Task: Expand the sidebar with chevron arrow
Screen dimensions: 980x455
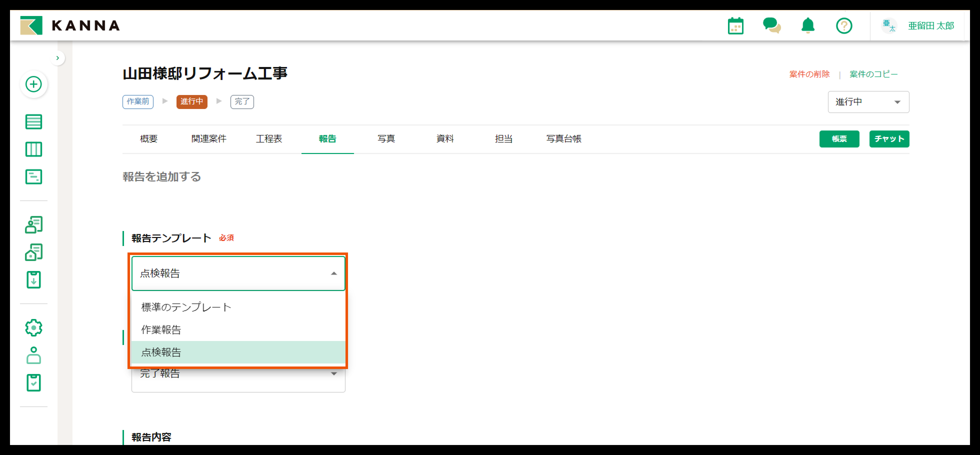Action: 57,58
